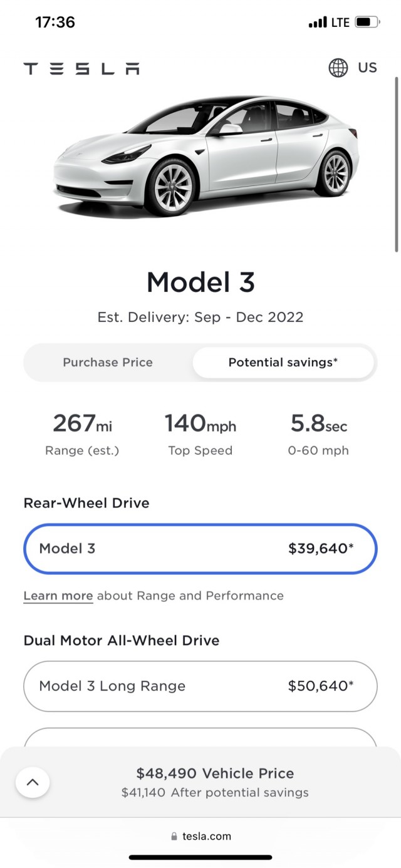Screen dimensions: 401x868
Task: Select the Model 3 Long Range option
Action: (x=200, y=686)
